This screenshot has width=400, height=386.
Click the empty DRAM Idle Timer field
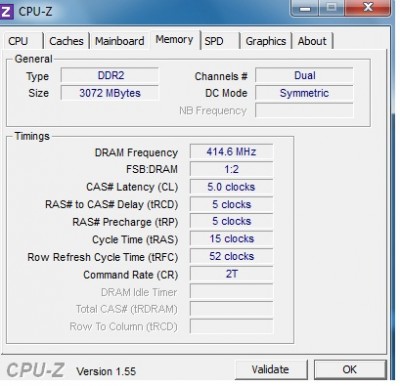tap(231, 291)
